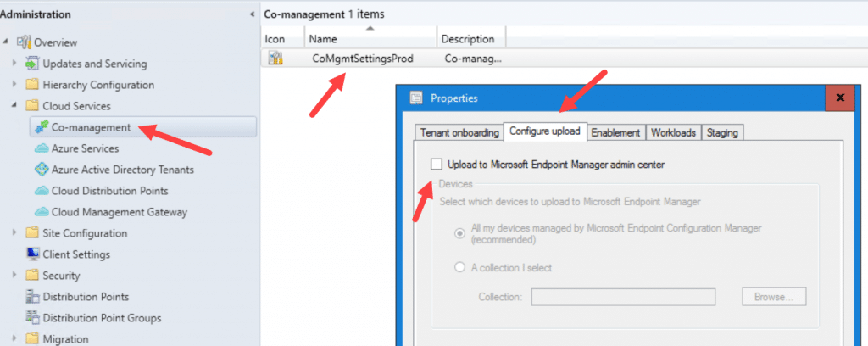
Task: Click the Security folder icon
Action: coord(32,276)
